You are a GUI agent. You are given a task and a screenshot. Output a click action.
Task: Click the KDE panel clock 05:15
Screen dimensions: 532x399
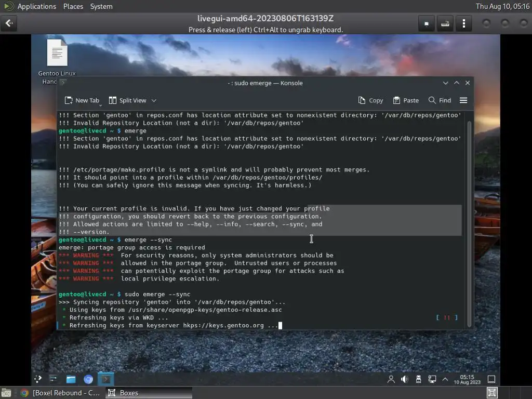pyautogui.click(x=467, y=379)
